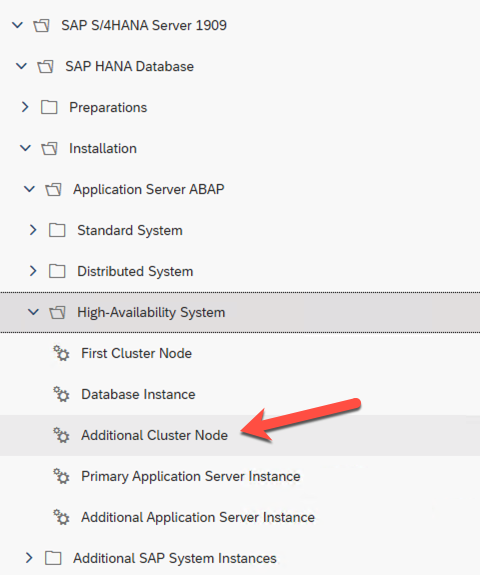Click gear icon of Primary Application Server Instance
The width and height of the screenshot is (480, 575).
[61, 476]
